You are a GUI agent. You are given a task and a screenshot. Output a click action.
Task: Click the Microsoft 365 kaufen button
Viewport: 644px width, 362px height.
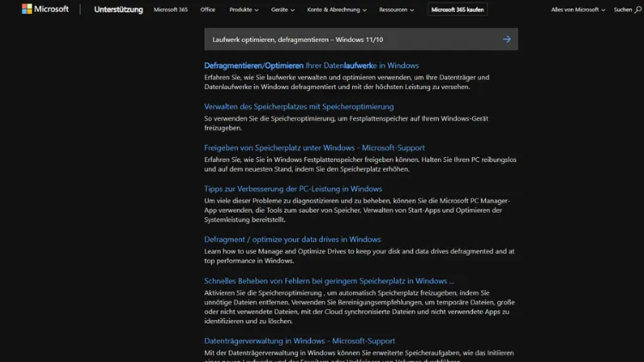point(457,9)
